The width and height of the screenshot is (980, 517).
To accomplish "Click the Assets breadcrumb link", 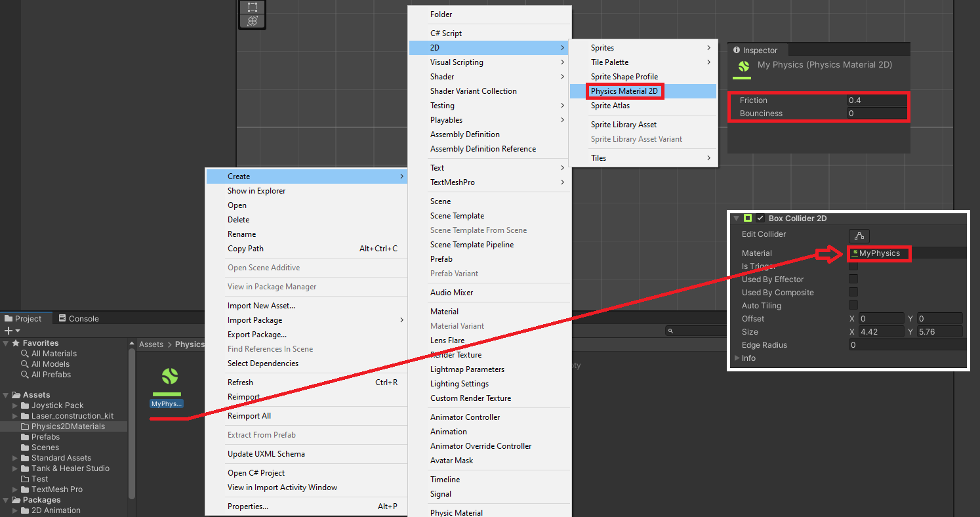I will click(151, 344).
